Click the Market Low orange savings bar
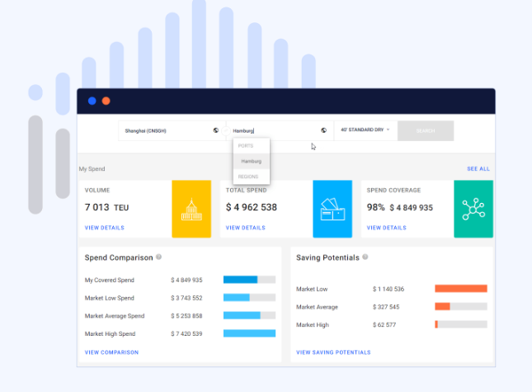This screenshot has height=392, width=532. pyautogui.click(x=461, y=289)
